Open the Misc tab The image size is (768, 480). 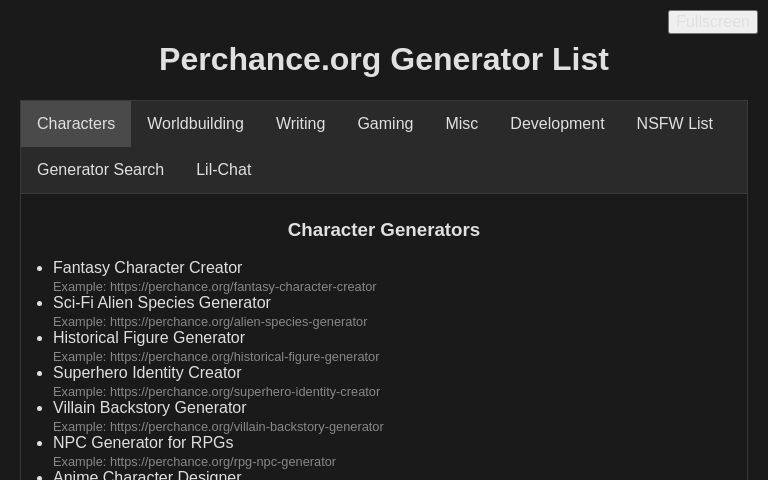point(461,124)
